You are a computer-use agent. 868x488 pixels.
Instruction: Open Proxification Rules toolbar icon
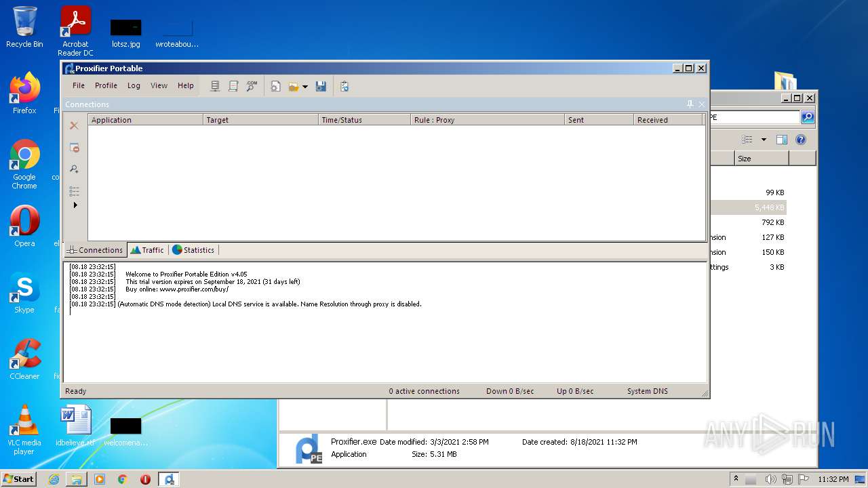pyautogui.click(x=233, y=86)
